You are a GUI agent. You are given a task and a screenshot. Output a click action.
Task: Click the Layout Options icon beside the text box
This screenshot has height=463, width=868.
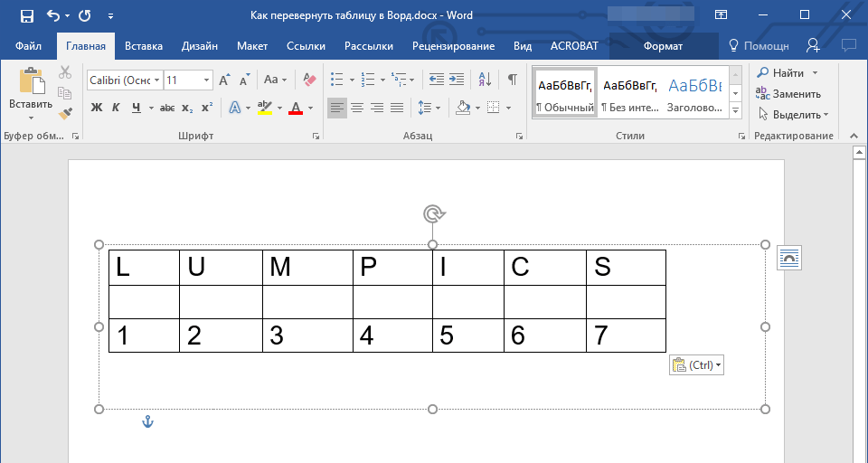point(789,258)
